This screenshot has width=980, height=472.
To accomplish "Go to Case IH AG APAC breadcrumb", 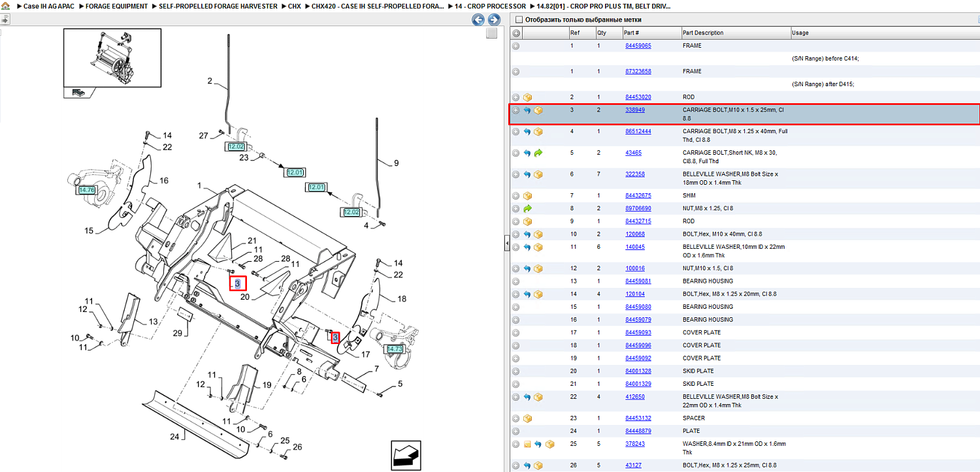I will [x=49, y=6].
